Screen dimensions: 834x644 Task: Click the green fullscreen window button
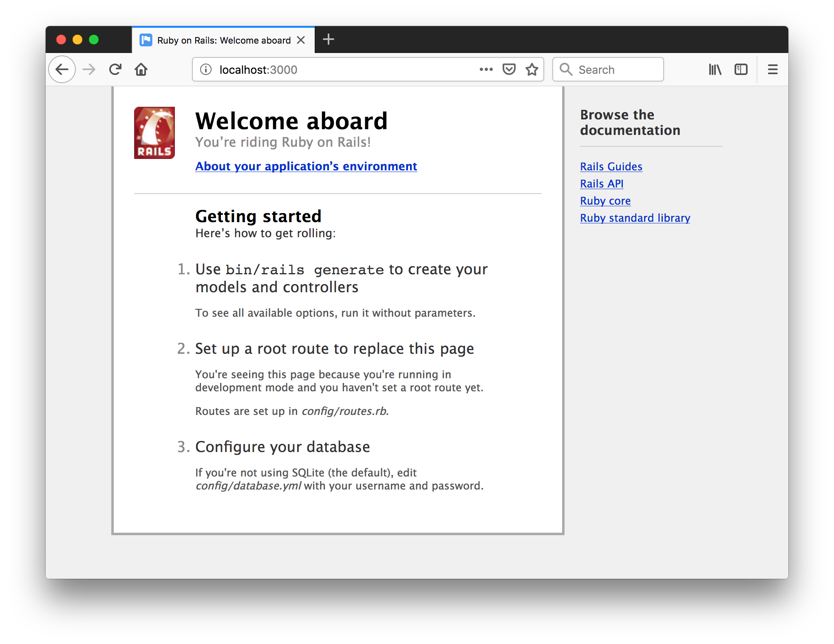pos(94,40)
